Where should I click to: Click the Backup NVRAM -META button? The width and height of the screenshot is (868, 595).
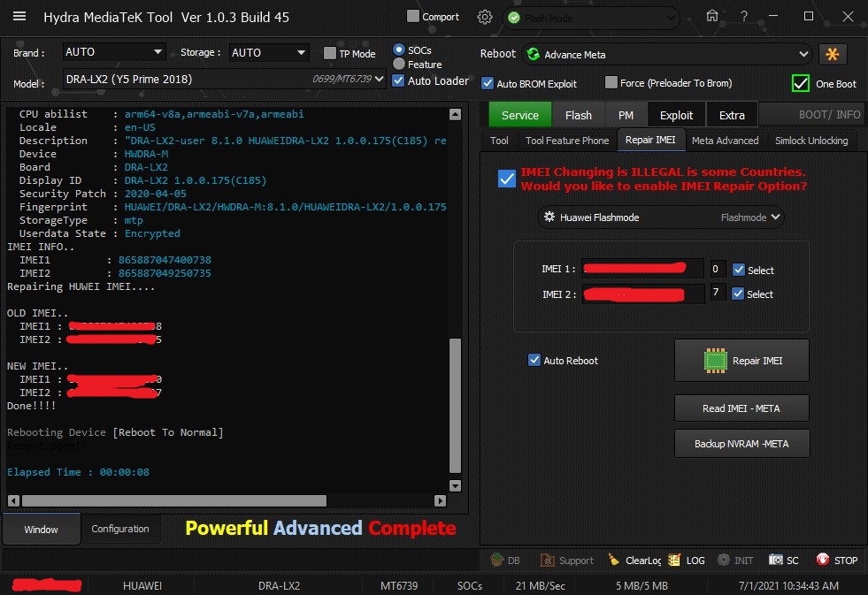tap(741, 444)
